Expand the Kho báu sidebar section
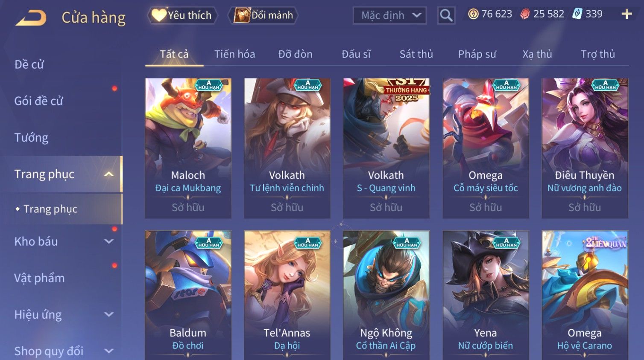 click(x=109, y=241)
